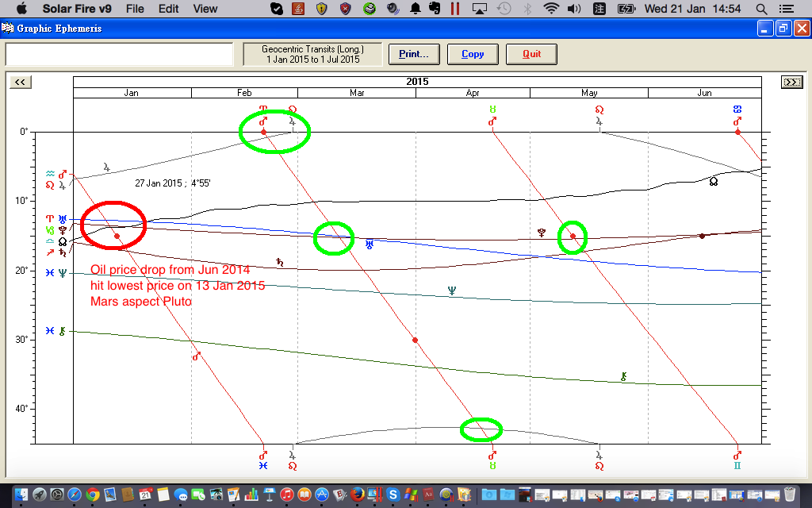This screenshot has height=508, width=812.
Task: Click the Bluetooth menu bar icon
Action: (527, 8)
